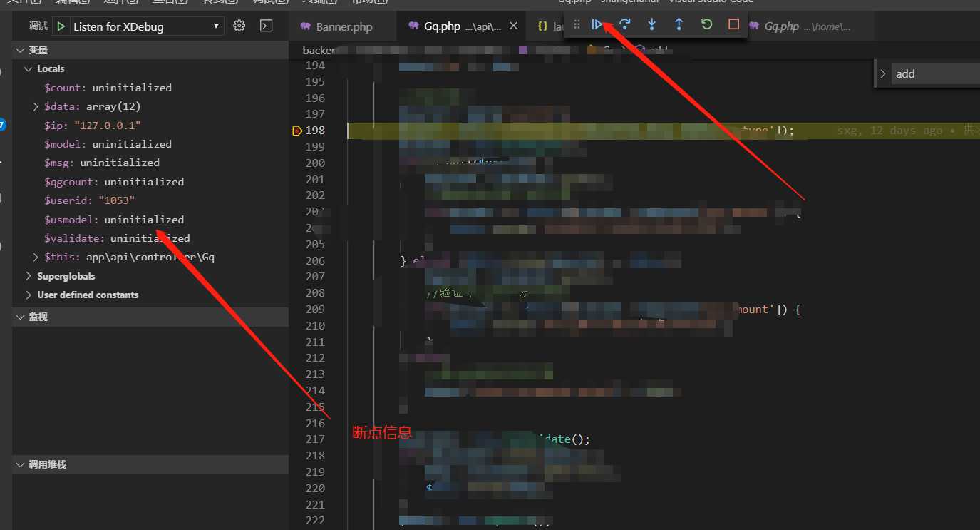
Task: Select the $qgcount variable row
Action: [x=150, y=182]
